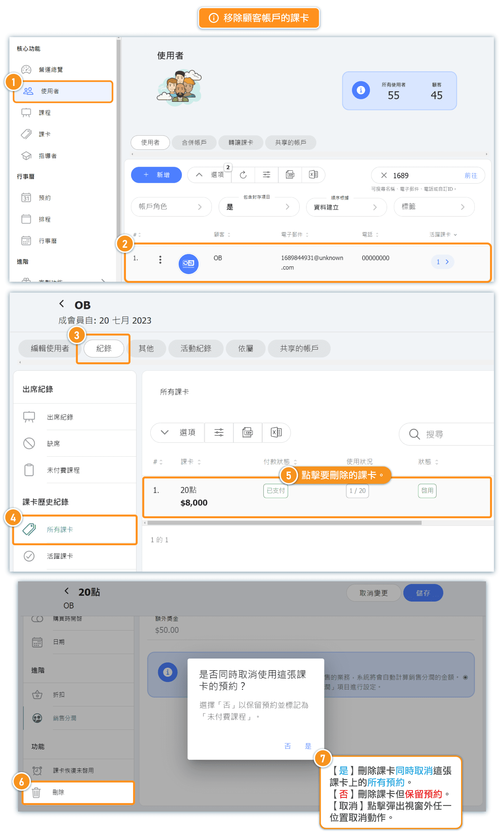Click the refresh icon in users toolbar
This screenshot has height=834, width=504.
(243, 175)
